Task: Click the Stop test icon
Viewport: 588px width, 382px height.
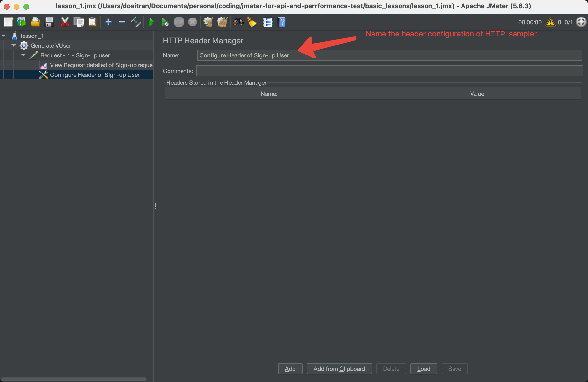Action: (179, 22)
